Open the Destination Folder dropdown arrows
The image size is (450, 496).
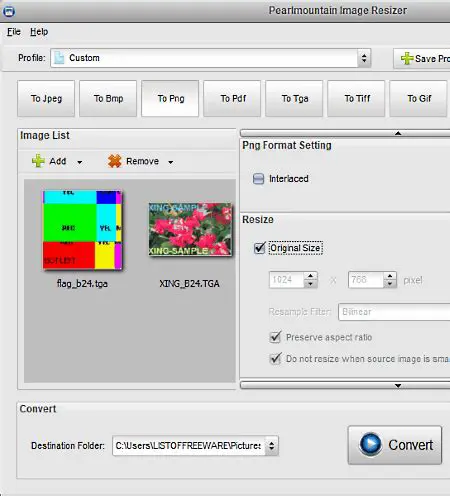[272, 446]
